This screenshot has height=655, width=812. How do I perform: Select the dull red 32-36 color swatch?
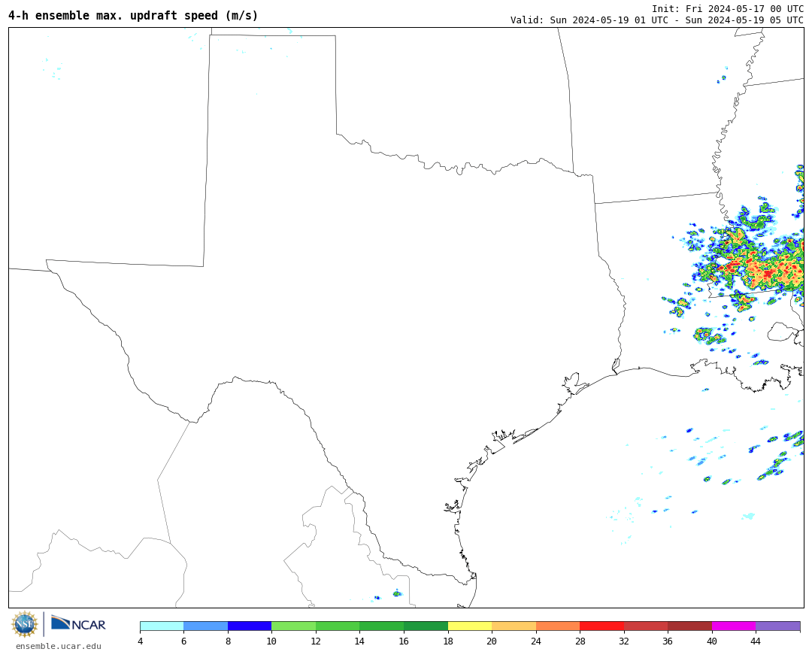coord(646,626)
